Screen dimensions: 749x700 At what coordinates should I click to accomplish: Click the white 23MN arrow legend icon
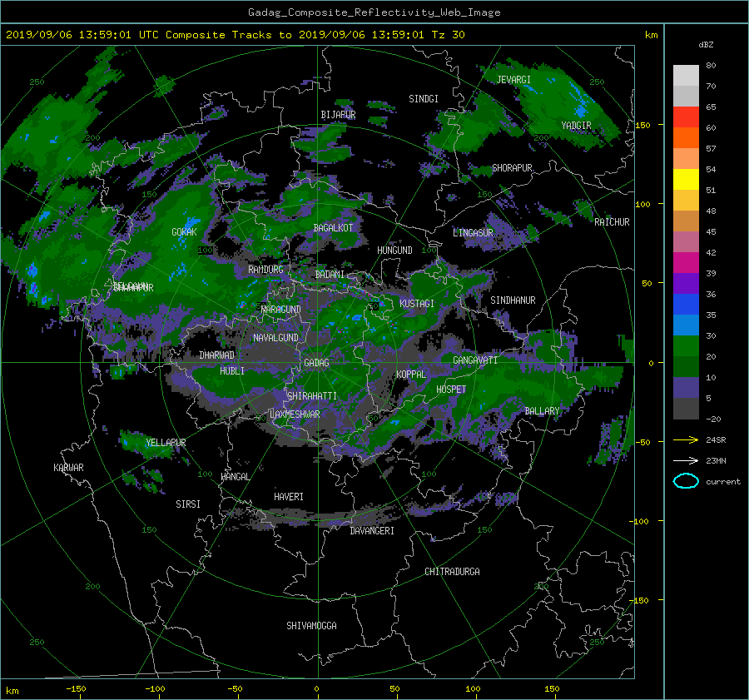[686, 460]
